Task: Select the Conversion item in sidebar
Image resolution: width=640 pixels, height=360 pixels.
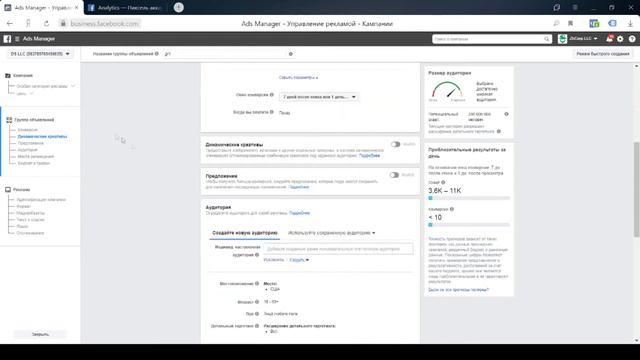Action: (27, 130)
